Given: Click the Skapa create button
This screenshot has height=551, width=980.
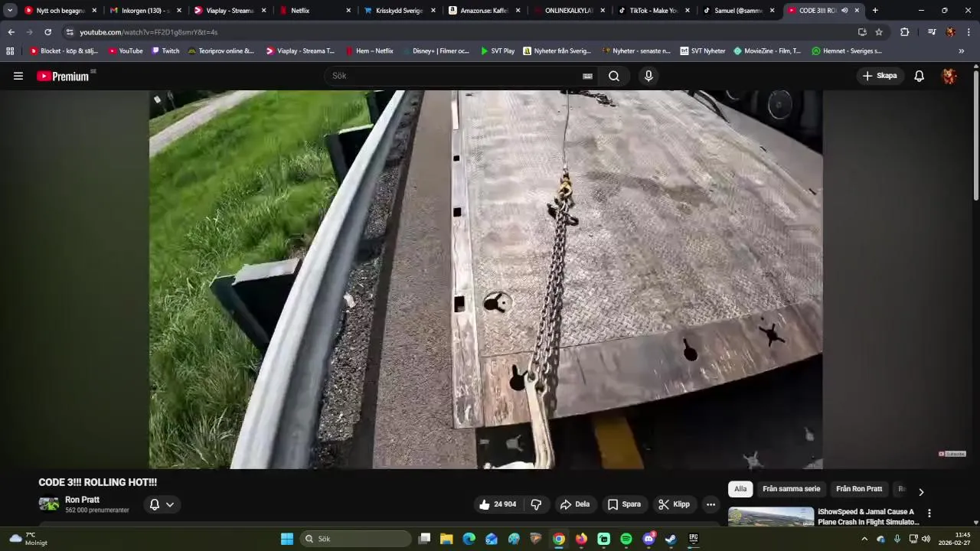Looking at the screenshot, I should 879,76.
